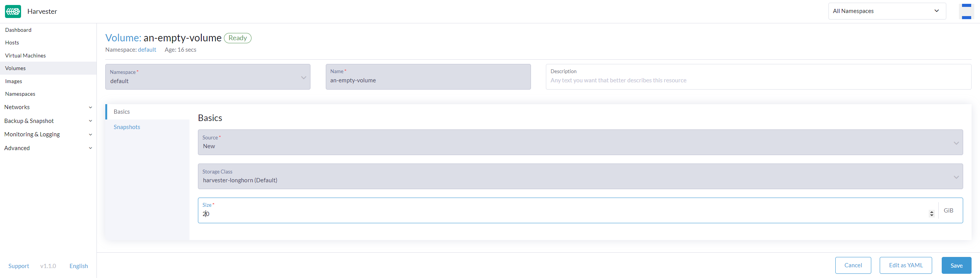Expand Monitoring & Logging in sidebar
Image resolution: width=980 pixels, height=278 pixels.
pos(48,134)
